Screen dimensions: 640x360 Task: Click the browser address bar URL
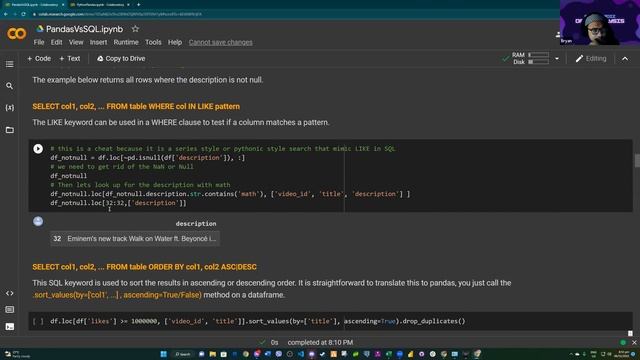pyautogui.click(x=120, y=14)
